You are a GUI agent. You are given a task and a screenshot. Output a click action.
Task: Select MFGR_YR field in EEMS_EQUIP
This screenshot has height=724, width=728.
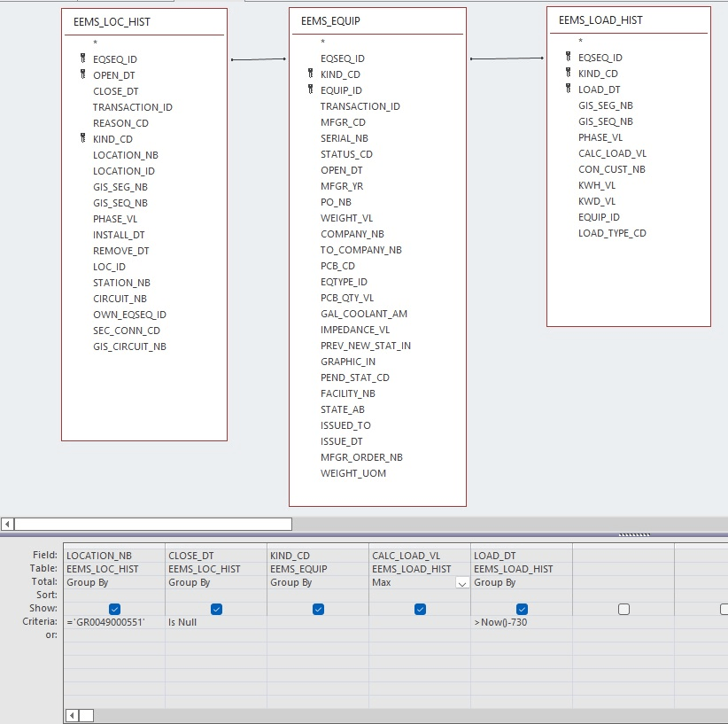342,186
